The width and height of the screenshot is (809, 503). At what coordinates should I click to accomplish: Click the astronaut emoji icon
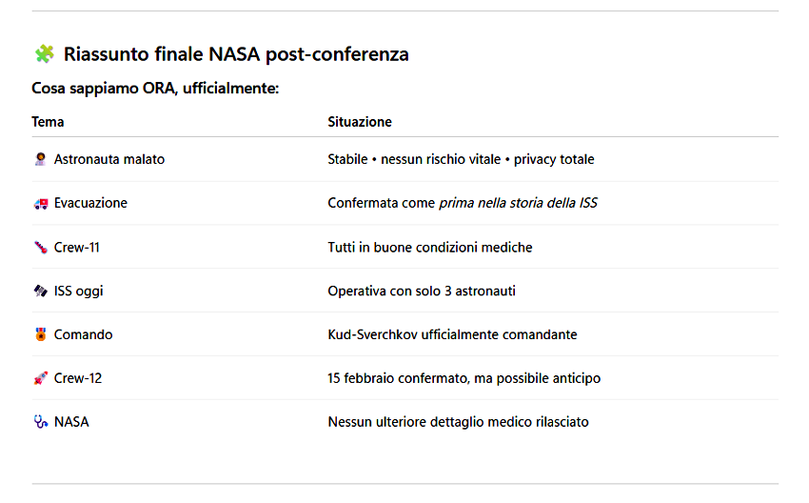coord(40,159)
